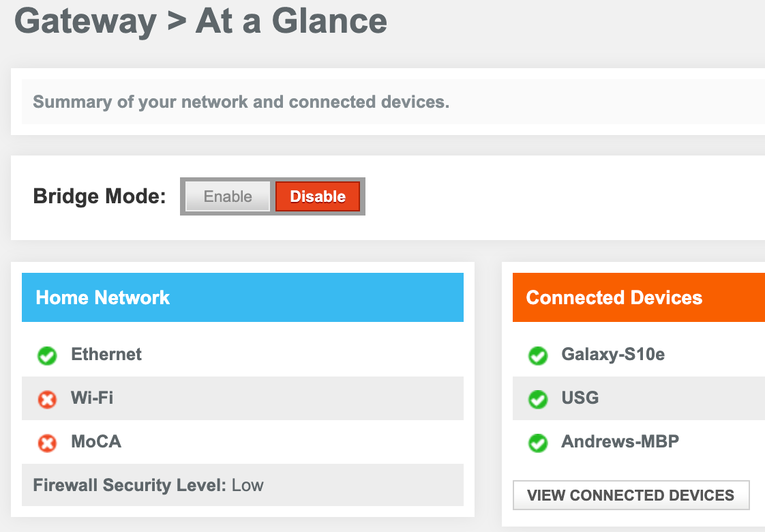
Task: Select the Wi-Fi network entry label
Action: [92, 398]
